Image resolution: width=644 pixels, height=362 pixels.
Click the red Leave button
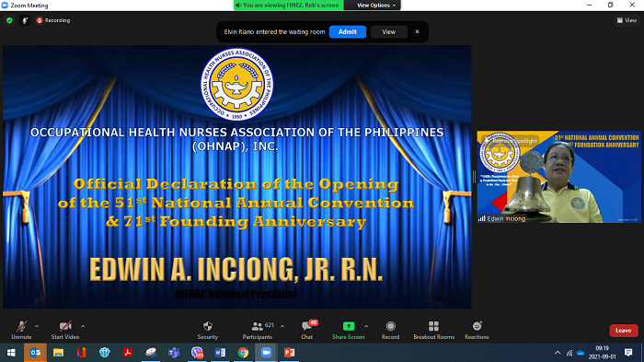624,331
